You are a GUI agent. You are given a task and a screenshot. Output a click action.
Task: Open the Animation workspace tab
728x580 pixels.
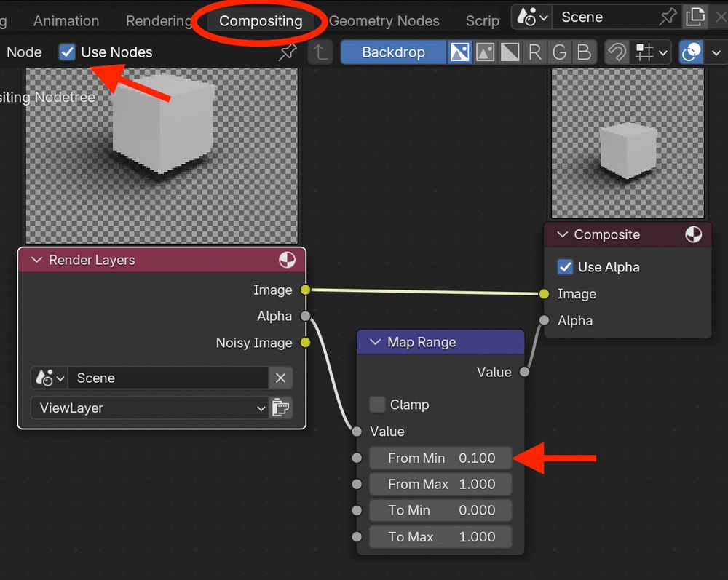click(x=66, y=21)
